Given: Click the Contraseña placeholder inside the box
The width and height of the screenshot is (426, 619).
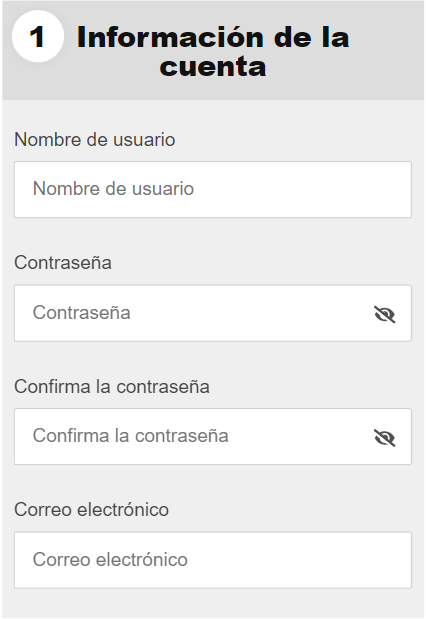Looking at the screenshot, I should tap(82, 313).
